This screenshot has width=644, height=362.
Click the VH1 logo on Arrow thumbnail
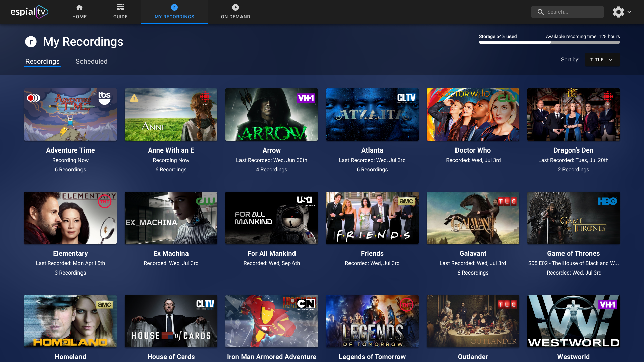click(306, 98)
